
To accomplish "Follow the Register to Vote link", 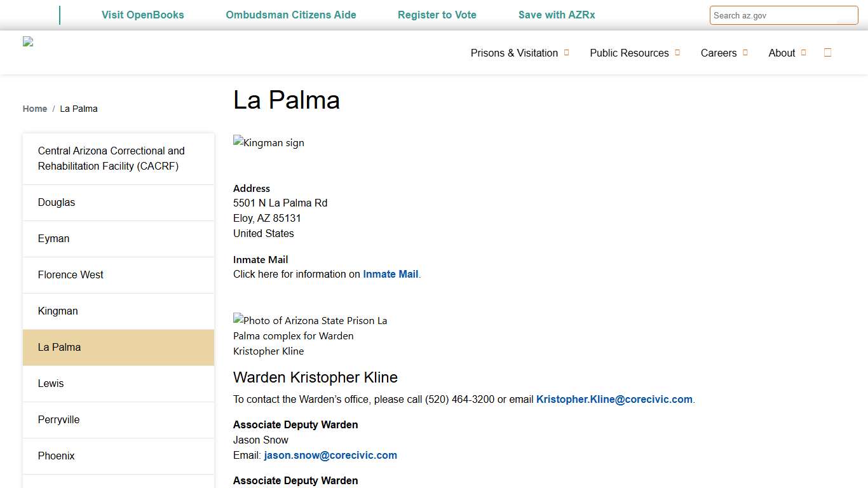I will pos(437,15).
